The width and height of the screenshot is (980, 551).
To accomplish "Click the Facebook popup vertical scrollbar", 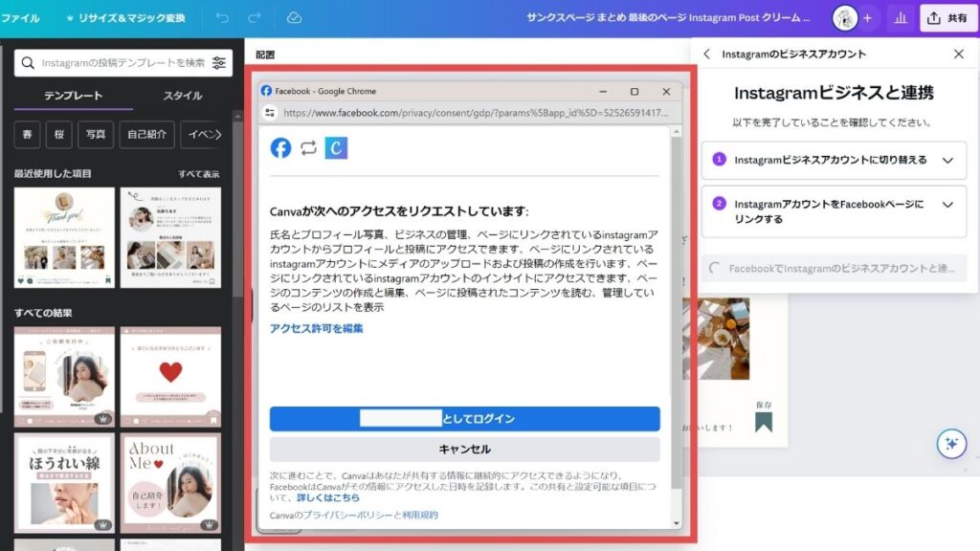I will pyautogui.click(x=677, y=313).
